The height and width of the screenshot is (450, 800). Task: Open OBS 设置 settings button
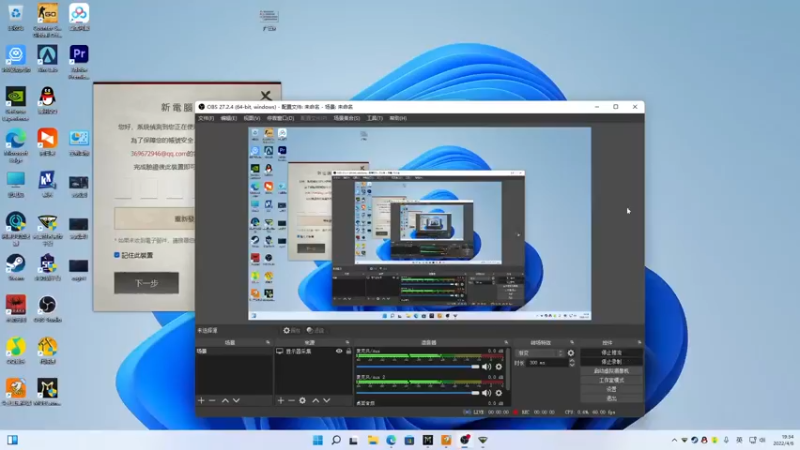[611, 389]
